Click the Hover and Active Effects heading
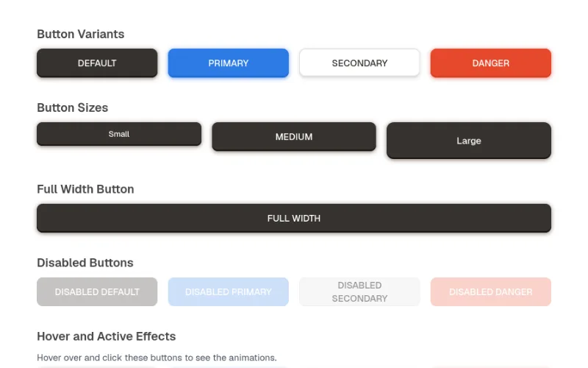Image resolution: width=588 pixels, height=368 pixels. (x=107, y=336)
